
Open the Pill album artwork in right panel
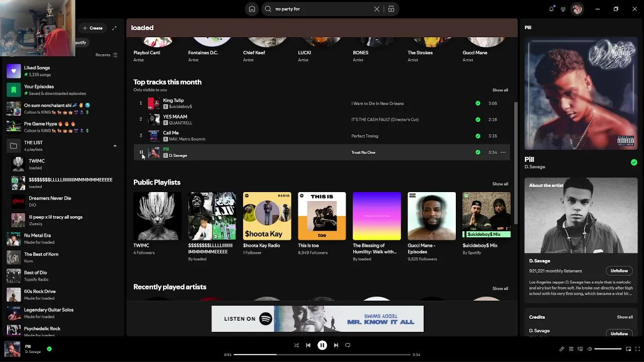[x=581, y=94]
